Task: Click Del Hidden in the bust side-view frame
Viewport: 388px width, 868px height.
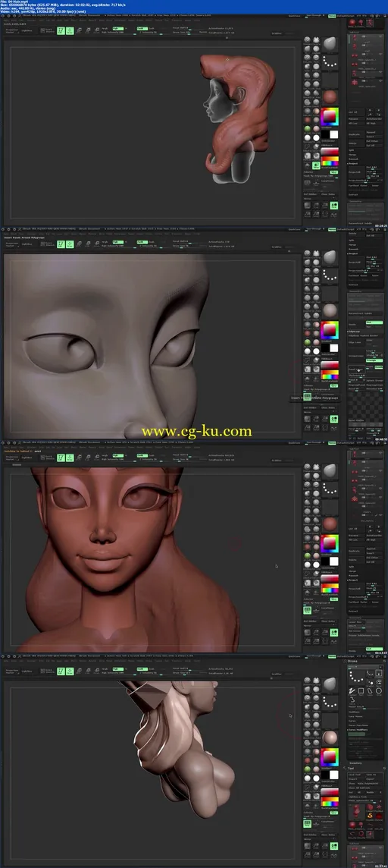Action: [310, 835]
